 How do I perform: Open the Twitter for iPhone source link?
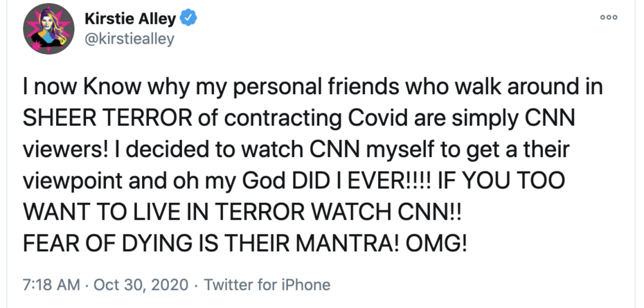tap(267, 284)
